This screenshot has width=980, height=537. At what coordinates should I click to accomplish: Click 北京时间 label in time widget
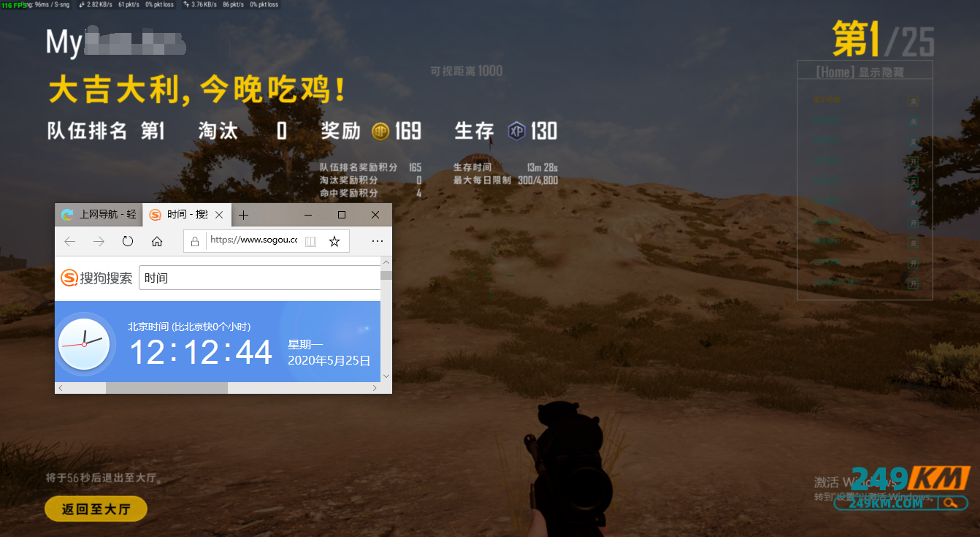(x=148, y=327)
